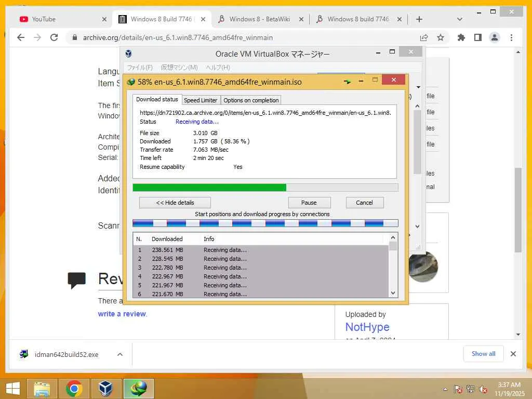
Task: Open a new Chrome tab
Action: [419, 19]
